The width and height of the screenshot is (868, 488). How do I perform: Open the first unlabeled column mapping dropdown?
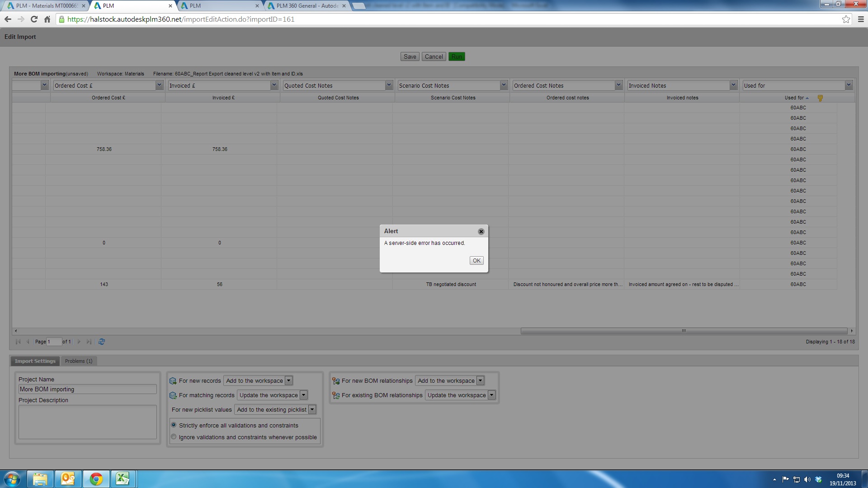44,85
